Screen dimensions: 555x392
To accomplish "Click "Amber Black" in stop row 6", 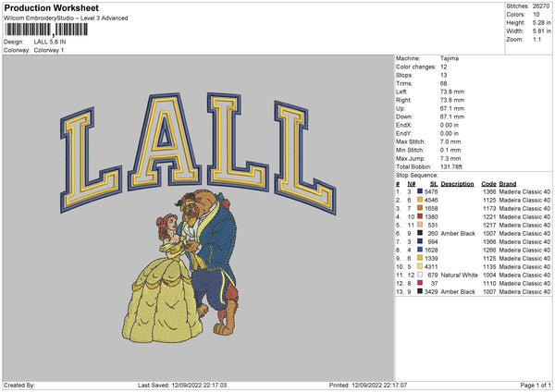I will click(x=458, y=234).
